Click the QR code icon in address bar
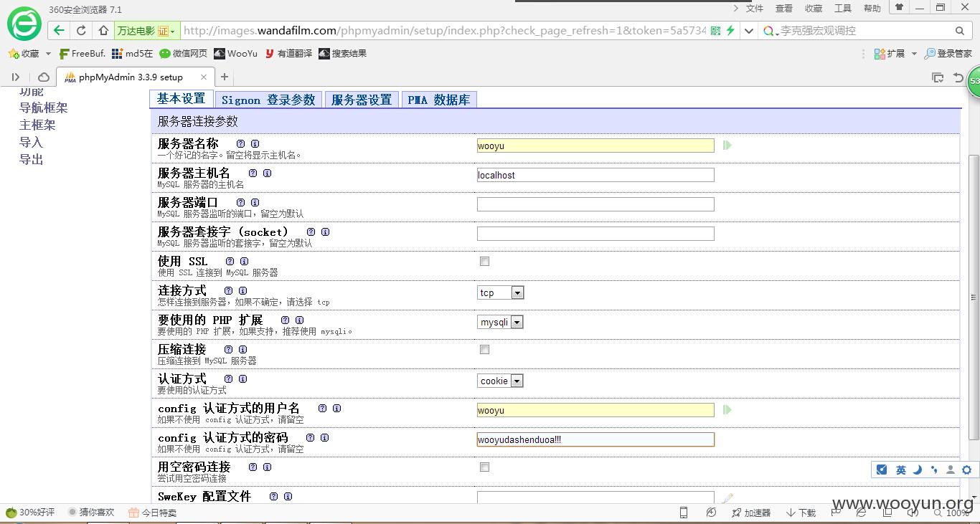The height and width of the screenshot is (524, 980). [715, 31]
